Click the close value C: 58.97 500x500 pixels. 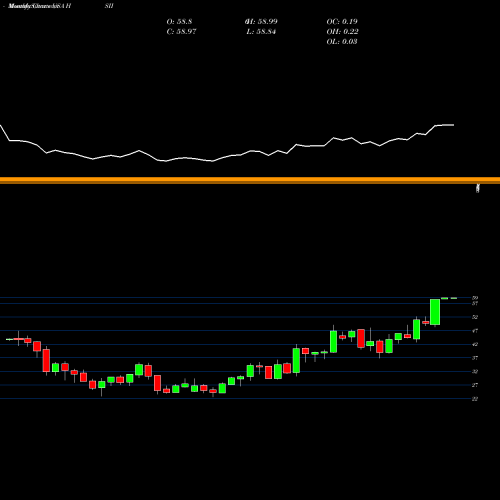[181, 32]
